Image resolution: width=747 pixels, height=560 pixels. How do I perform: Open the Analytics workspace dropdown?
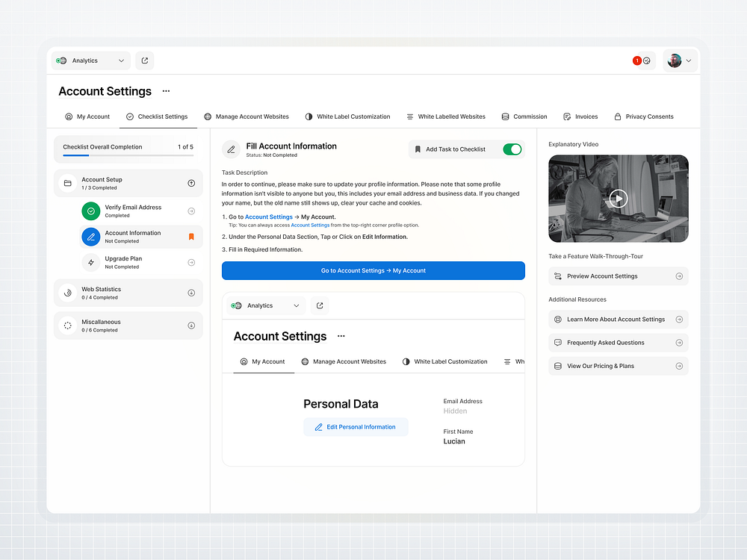tap(90, 60)
